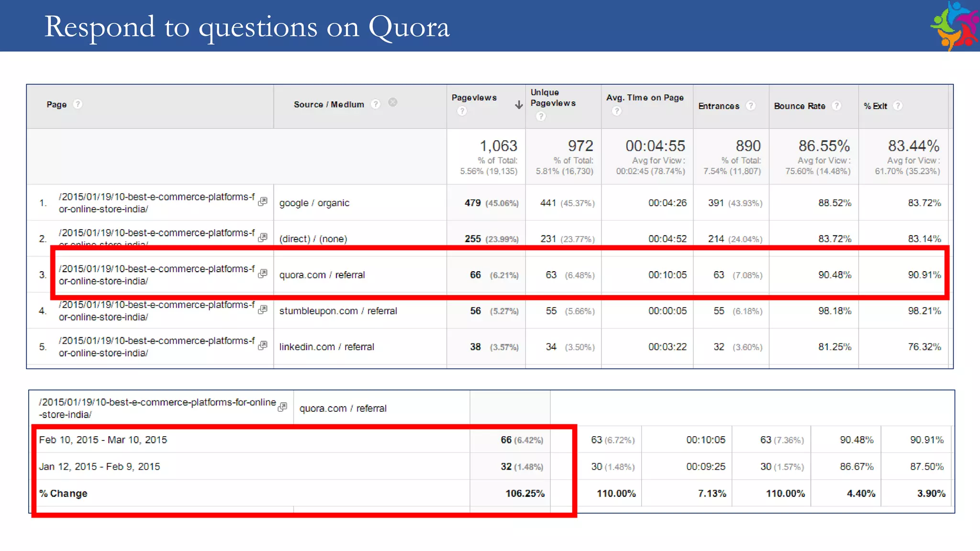Click the overall bounce rate 86.55%

(x=824, y=146)
